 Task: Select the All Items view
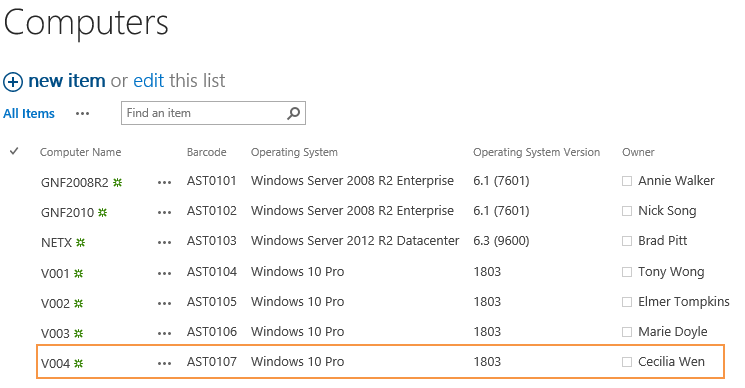click(x=29, y=114)
